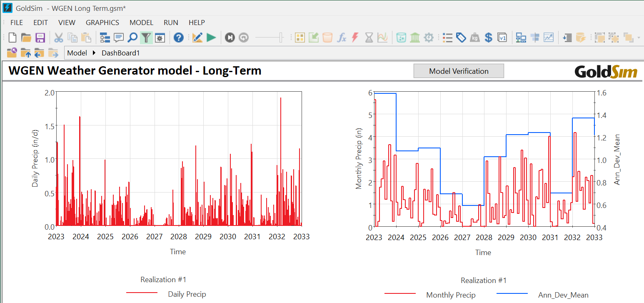
Task: Open the browser tree view icon
Action: coord(105,38)
